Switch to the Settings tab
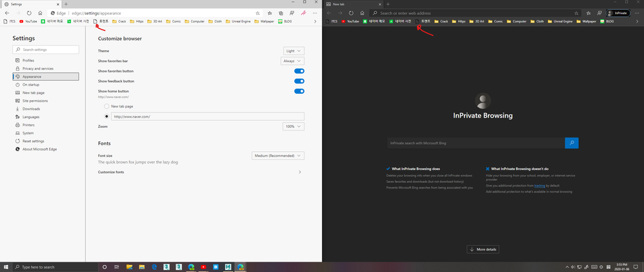Screen dimensions: 644x272 coord(31,4)
